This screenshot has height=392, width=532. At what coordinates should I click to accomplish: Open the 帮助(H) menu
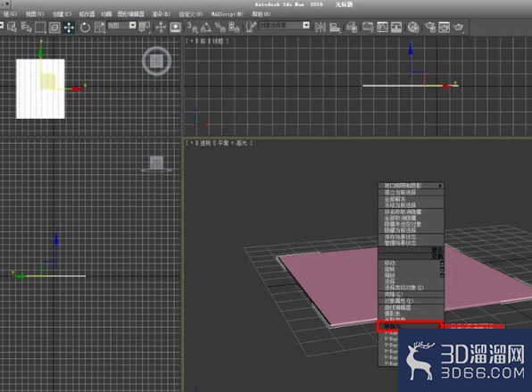coord(262,14)
